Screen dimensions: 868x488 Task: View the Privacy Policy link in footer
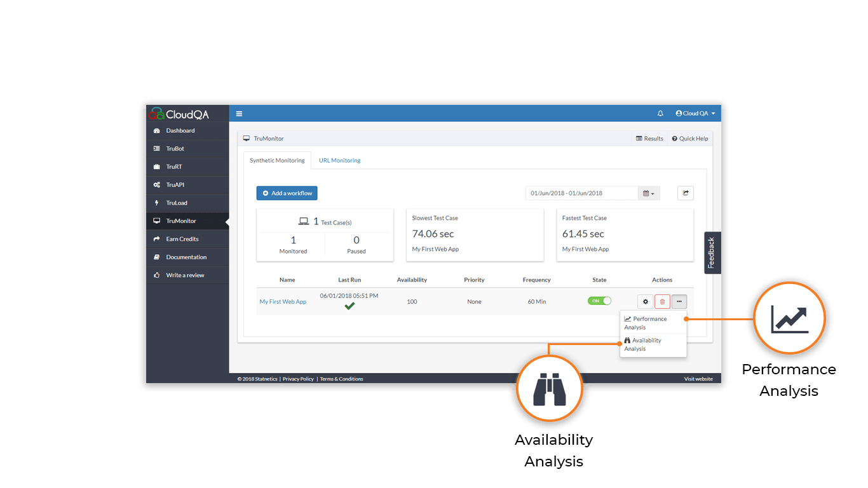click(298, 378)
